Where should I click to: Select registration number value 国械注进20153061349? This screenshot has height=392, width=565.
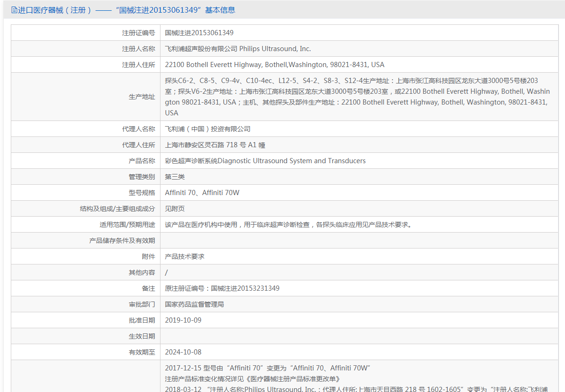point(199,33)
